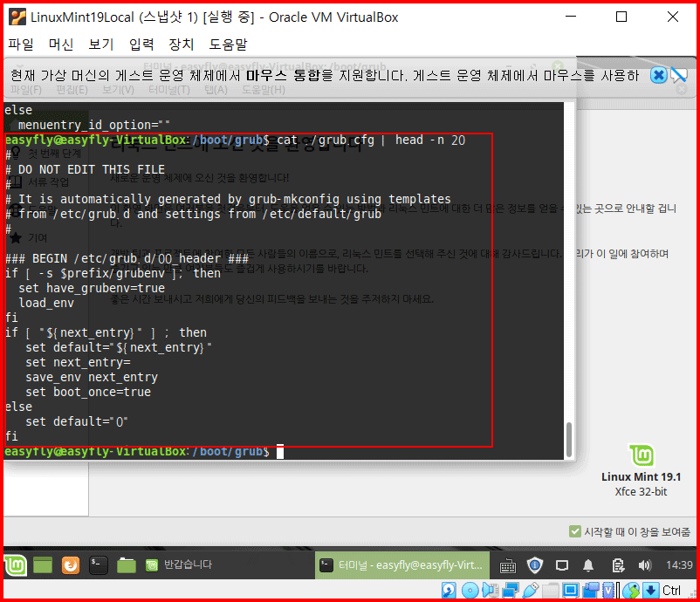Click the network clipboard tray icon

[x=618, y=566]
